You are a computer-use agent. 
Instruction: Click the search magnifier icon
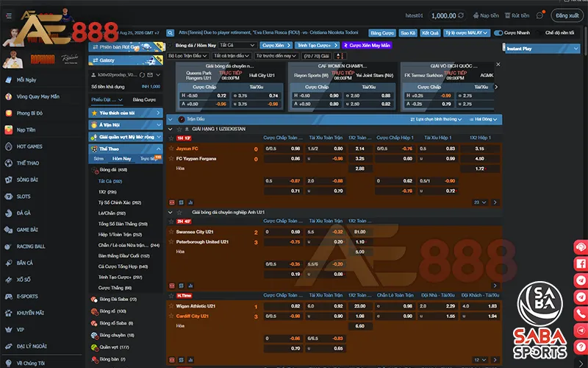[x=171, y=33]
